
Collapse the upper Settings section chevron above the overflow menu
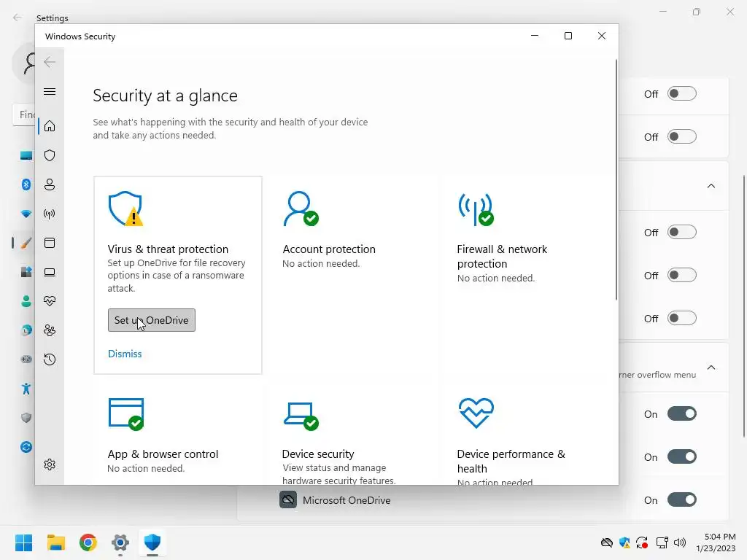coord(711,186)
